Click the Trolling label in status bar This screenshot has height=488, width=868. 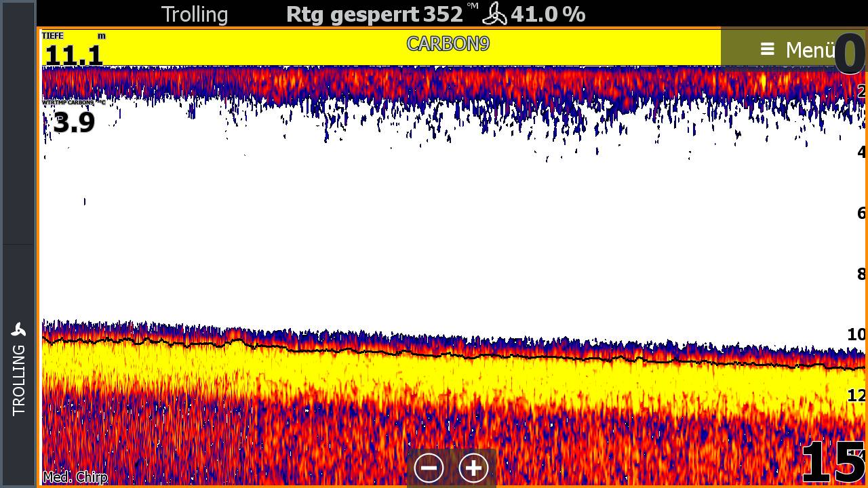tap(195, 14)
